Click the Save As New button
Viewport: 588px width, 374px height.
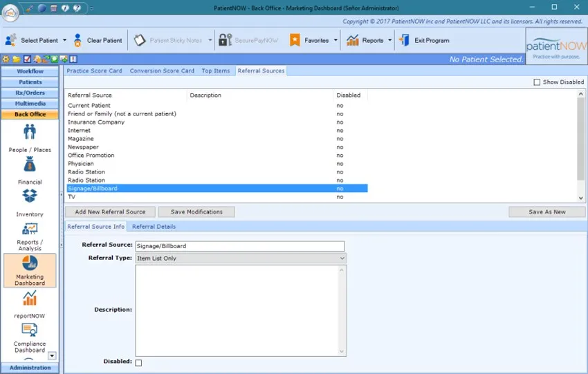547,212
